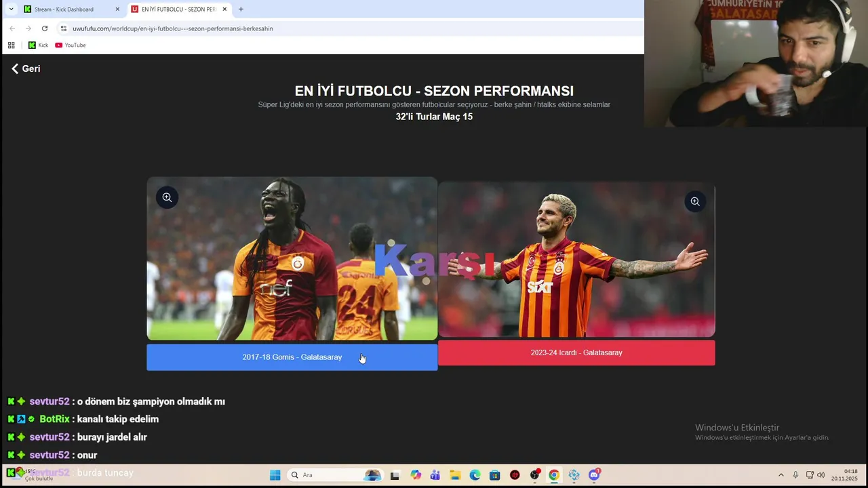This screenshot has width=868, height=488.
Task: Launch Copilot from the taskbar
Action: [415, 475]
